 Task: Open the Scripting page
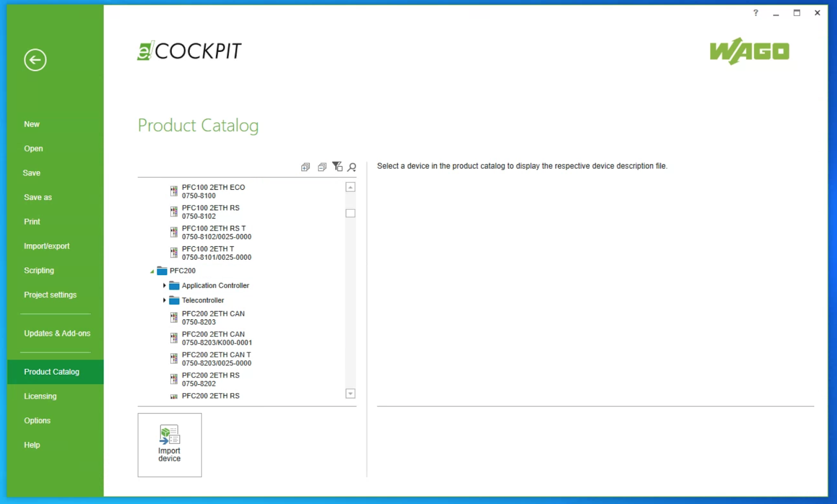(39, 270)
